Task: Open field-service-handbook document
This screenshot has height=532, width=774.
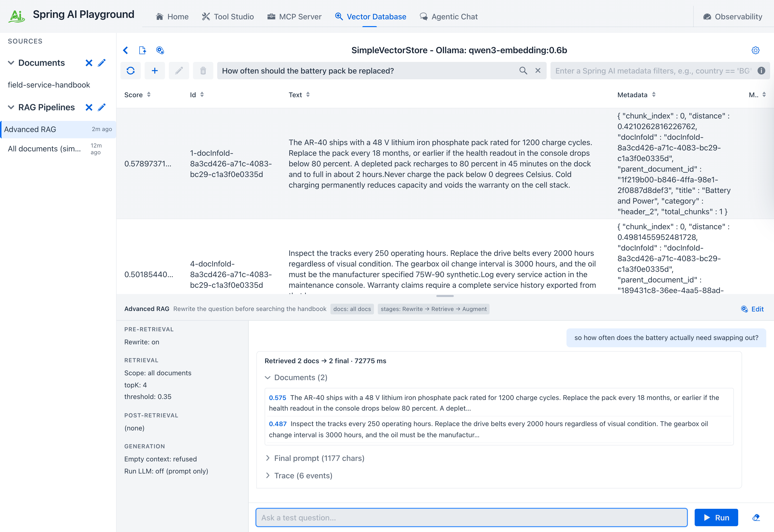Action: click(x=49, y=85)
